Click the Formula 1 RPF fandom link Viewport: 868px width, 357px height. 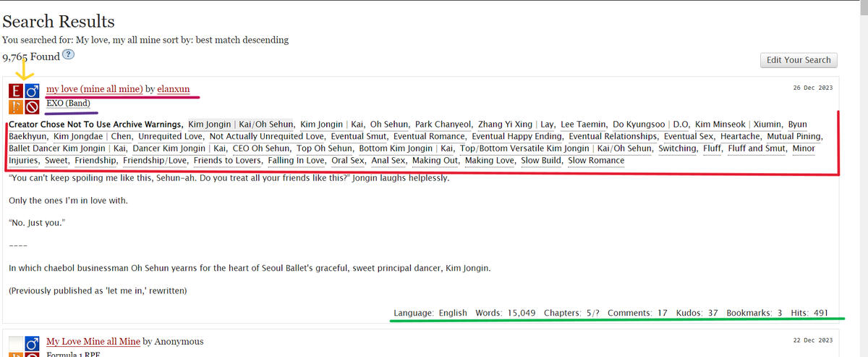75,354
